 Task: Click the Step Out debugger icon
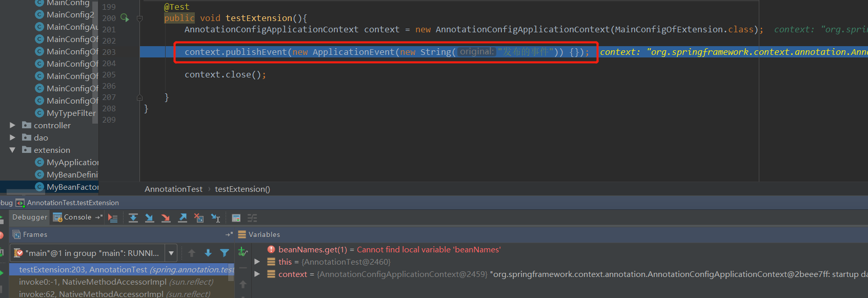point(183,218)
